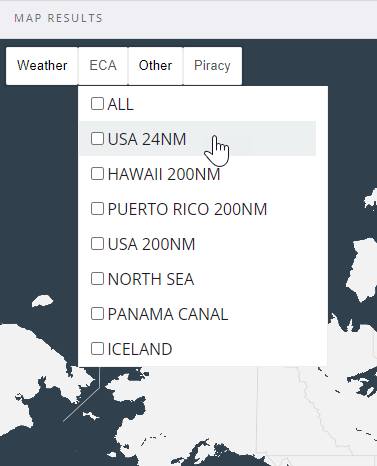Screen dimensions: 377x466
Task: Tick the HAWAII 200NM checkbox
Action: tap(97, 174)
